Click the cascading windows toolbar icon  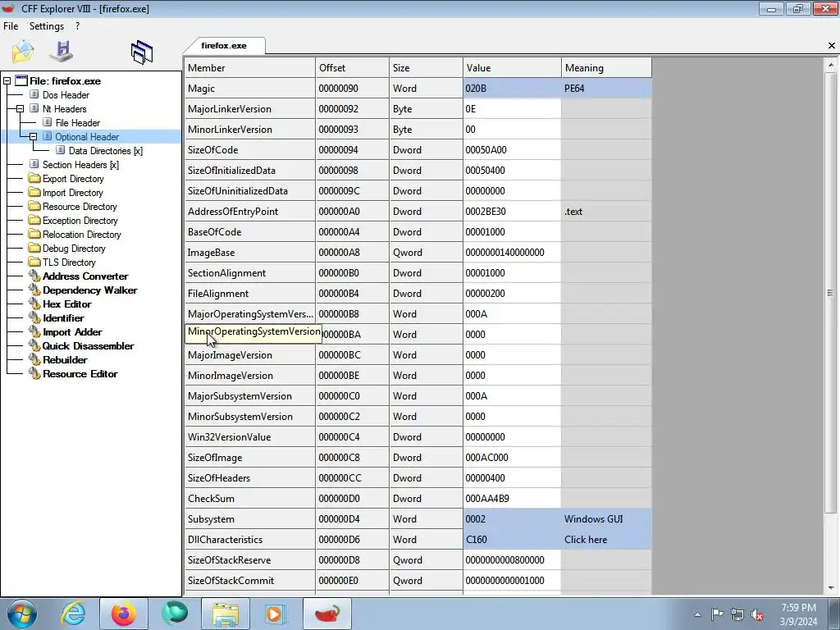(x=141, y=52)
